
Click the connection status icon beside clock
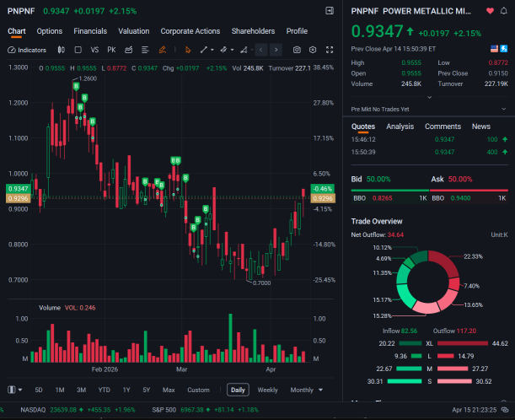(505, 410)
